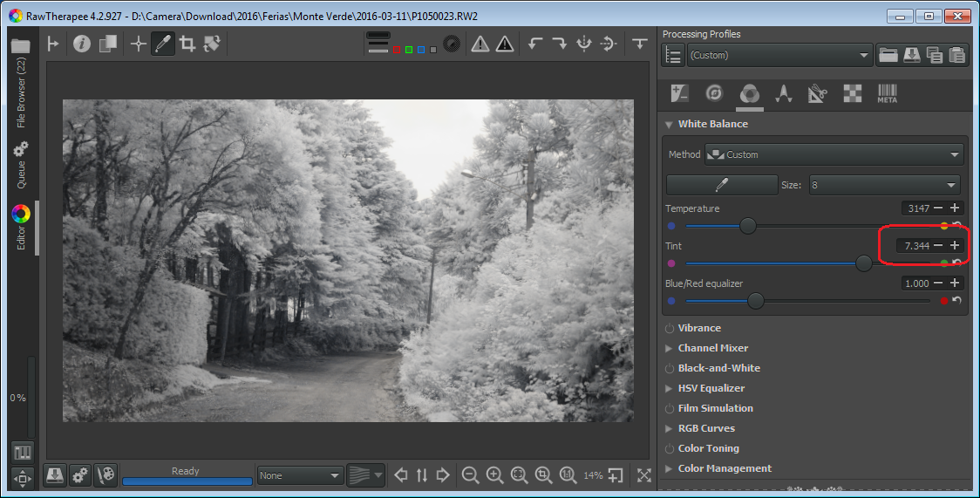Fit image to screen zoom icon
Screen dimensions: 980x498
point(519,475)
